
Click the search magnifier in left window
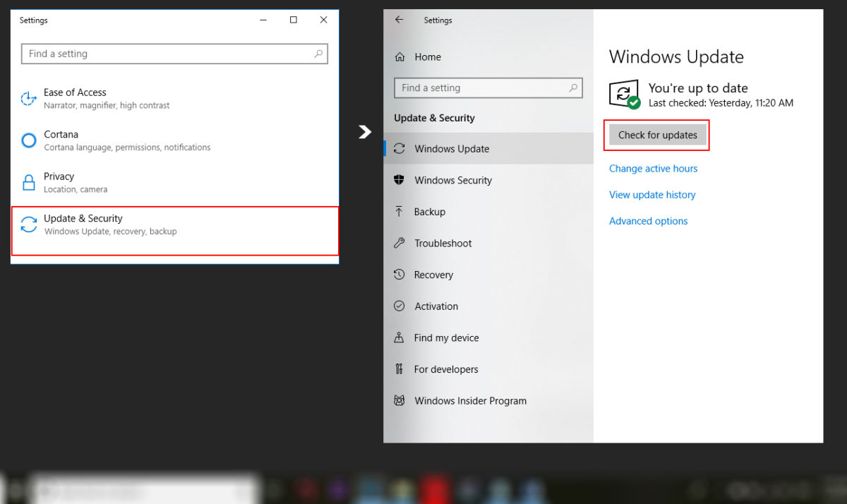tap(318, 54)
